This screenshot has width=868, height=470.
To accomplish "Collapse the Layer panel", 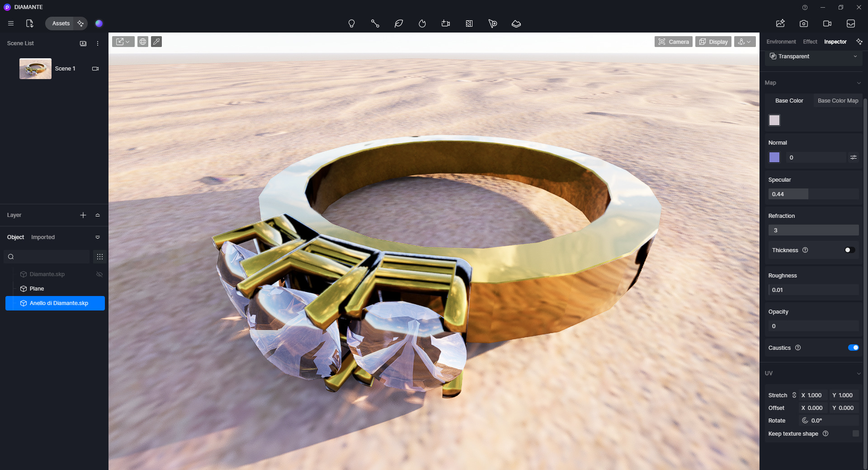I will pyautogui.click(x=98, y=215).
